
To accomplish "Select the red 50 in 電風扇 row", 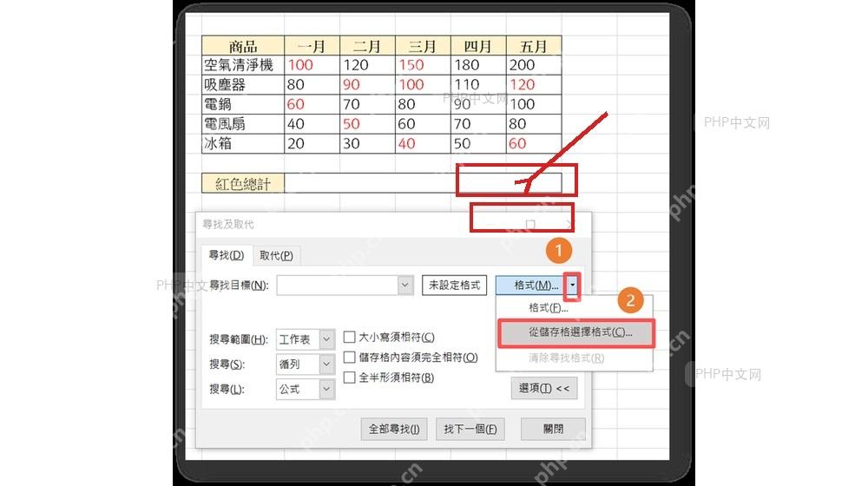I will pos(367,124).
